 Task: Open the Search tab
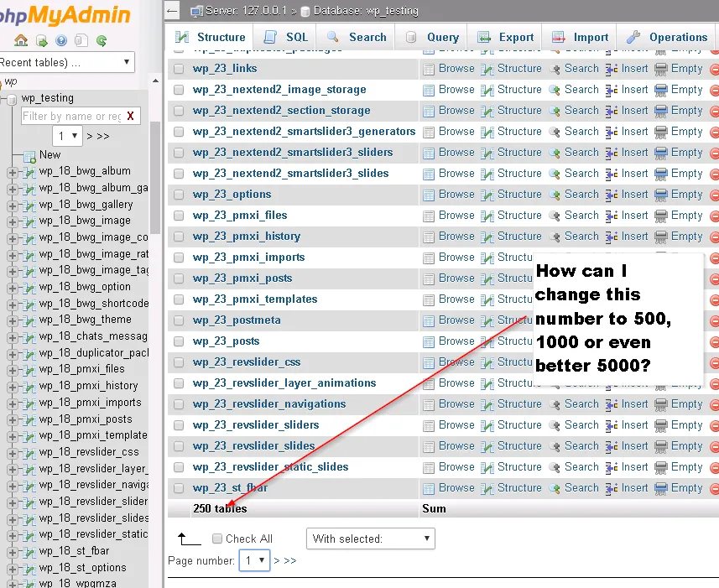357,37
